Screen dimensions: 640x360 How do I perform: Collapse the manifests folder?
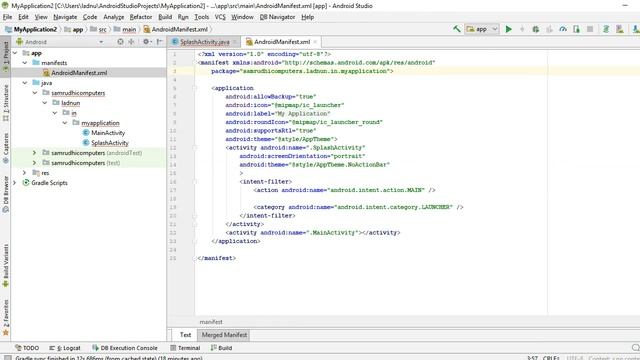25,63
